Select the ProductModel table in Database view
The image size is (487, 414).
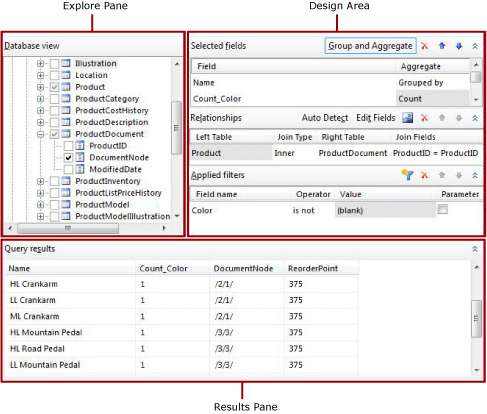102,205
